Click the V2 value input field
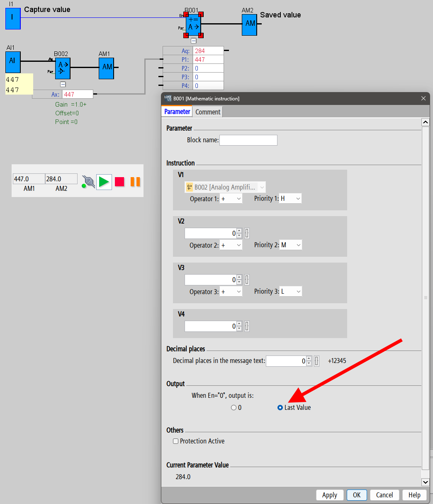The height and width of the screenshot is (504, 433). coord(210,234)
